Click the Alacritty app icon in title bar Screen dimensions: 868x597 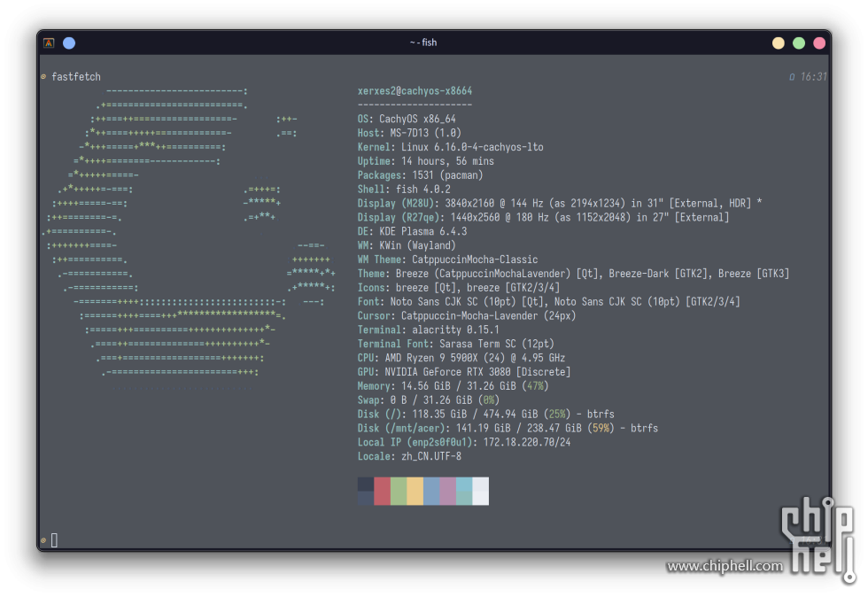tap(49, 43)
